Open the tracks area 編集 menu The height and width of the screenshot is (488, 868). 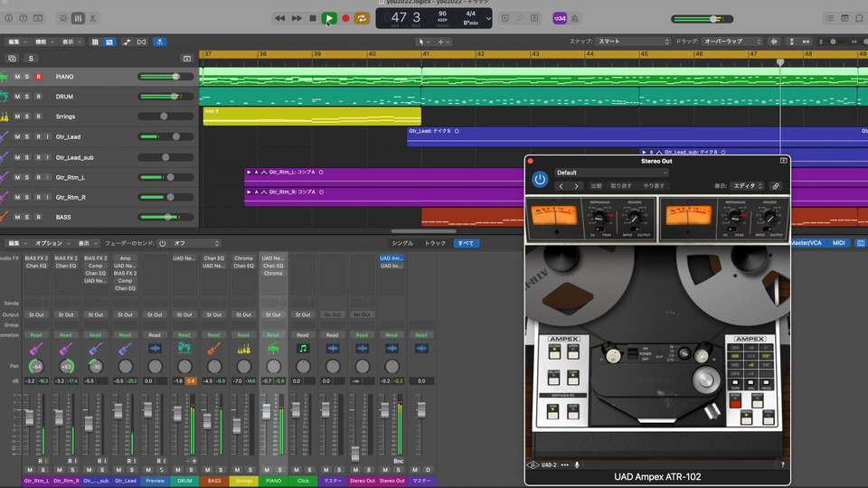16,42
